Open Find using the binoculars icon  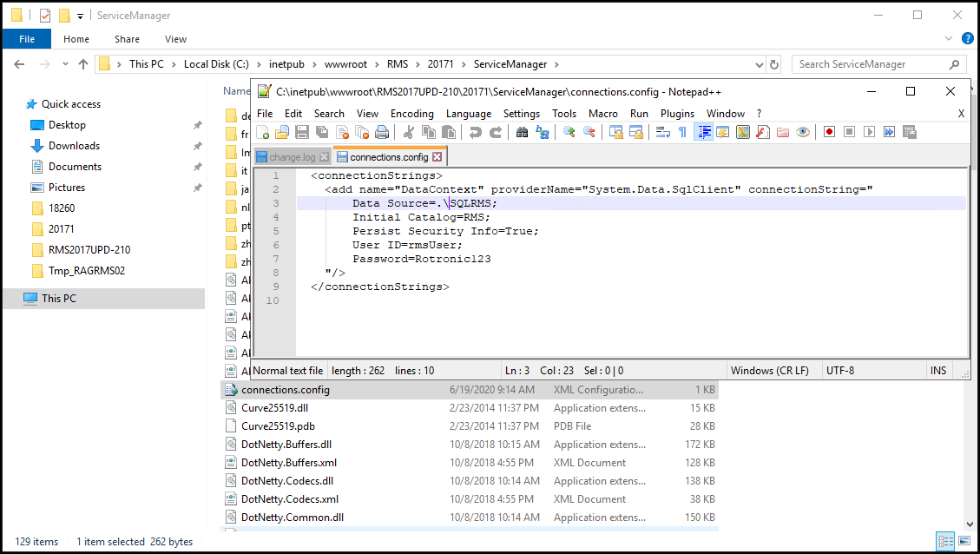tap(522, 133)
